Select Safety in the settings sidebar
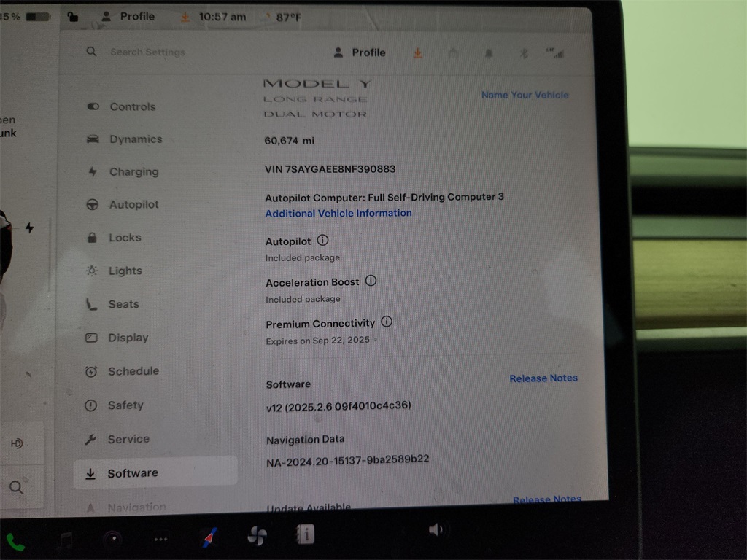 (x=114, y=405)
